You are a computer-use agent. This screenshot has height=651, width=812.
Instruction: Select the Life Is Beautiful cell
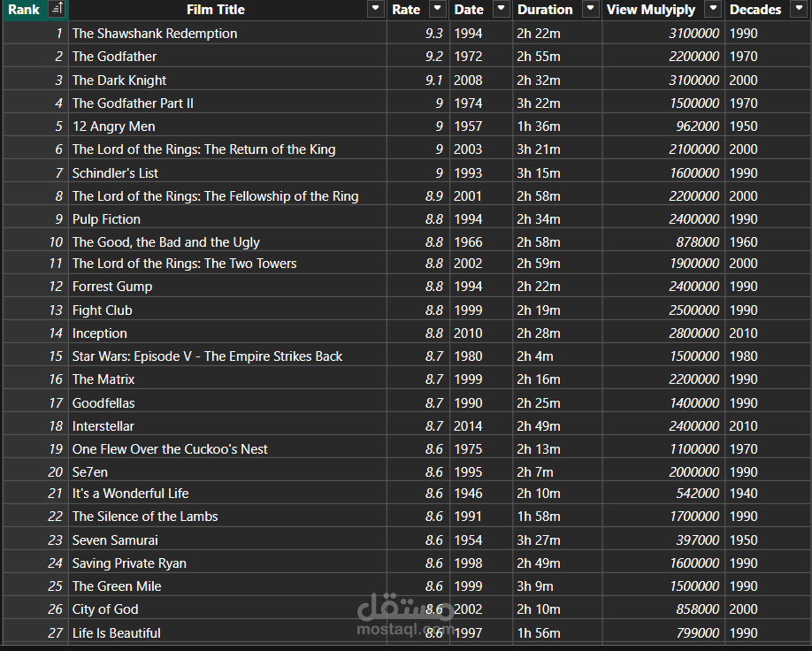click(228, 632)
